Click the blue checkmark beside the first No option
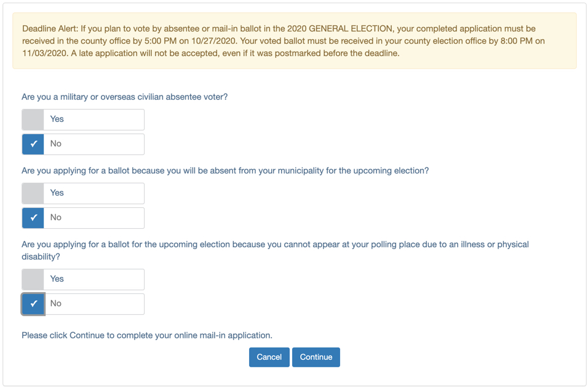Screen dimensions: 588x390 (x=33, y=143)
